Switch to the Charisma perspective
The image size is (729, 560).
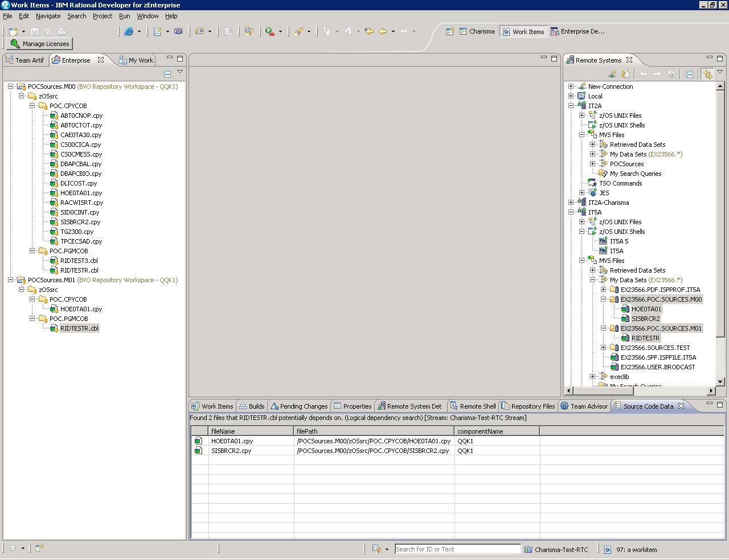[x=477, y=31]
